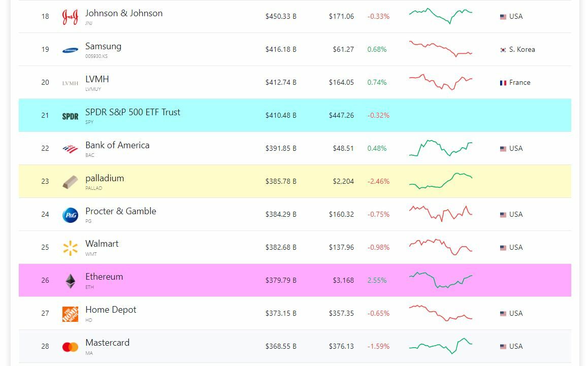Click the Johnson & Johnson logo icon
The image size is (588, 366).
pos(70,17)
